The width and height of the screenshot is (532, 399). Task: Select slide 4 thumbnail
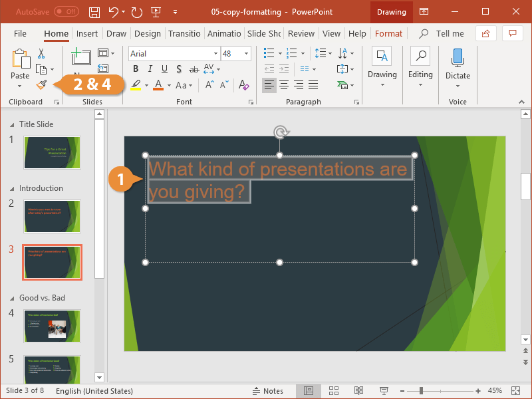click(x=52, y=327)
